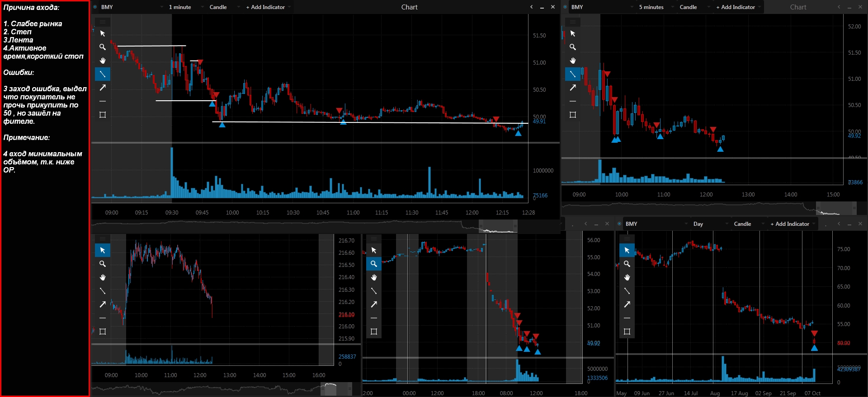Open the hamburger menu in the 5 minutes chart
The image size is (868, 397).
[573, 22]
